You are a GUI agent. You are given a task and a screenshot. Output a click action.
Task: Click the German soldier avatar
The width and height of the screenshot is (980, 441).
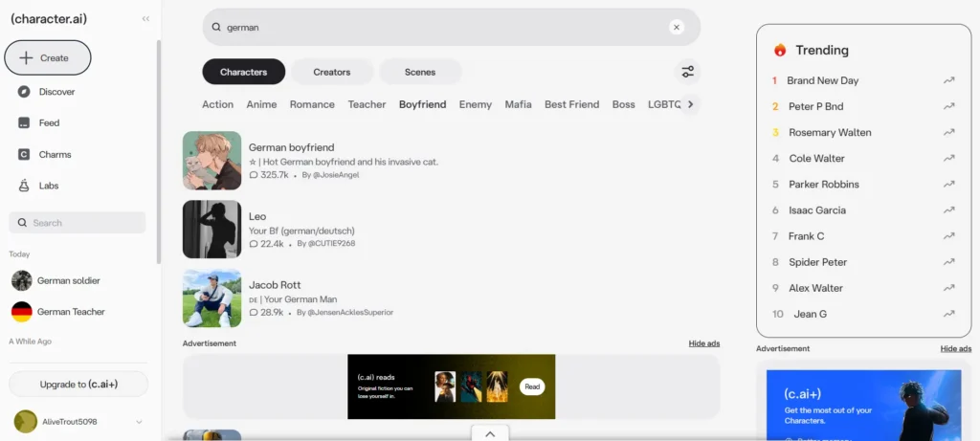tap(22, 280)
